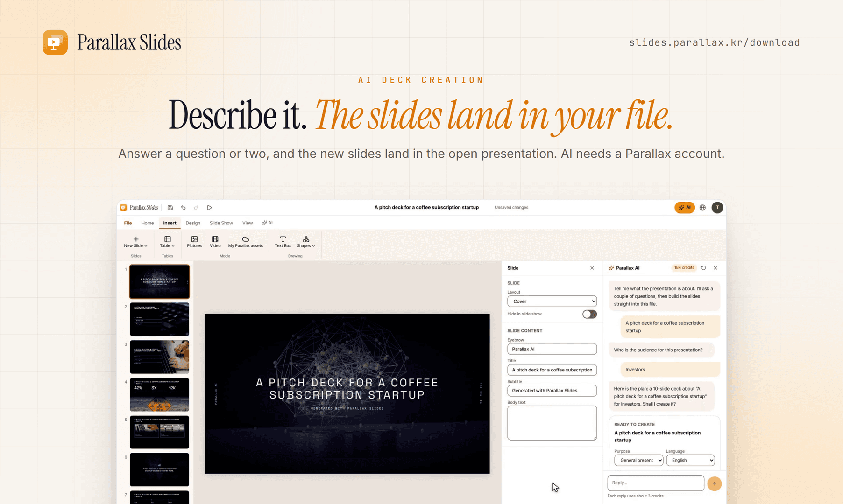843x504 pixels.
Task: Open the File menu
Action: pyautogui.click(x=128, y=223)
